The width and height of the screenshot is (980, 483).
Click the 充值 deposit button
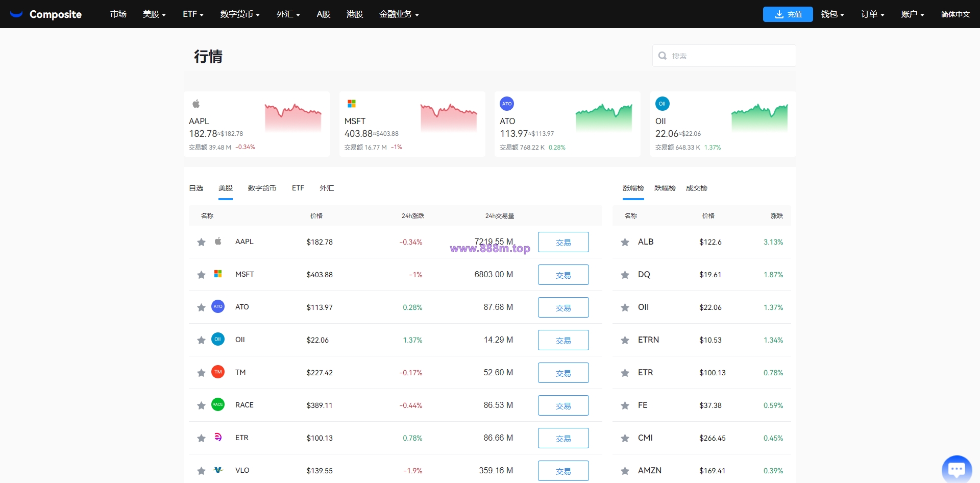[x=788, y=14]
